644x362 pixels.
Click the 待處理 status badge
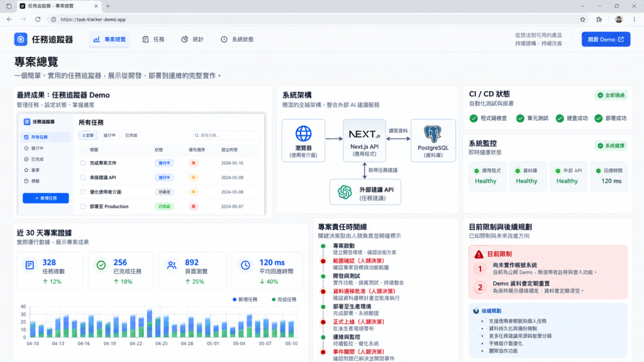[x=164, y=192]
